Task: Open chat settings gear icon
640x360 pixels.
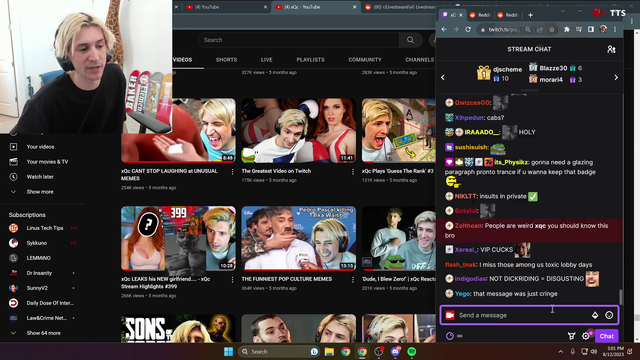Action: pyautogui.click(x=586, y=336)
